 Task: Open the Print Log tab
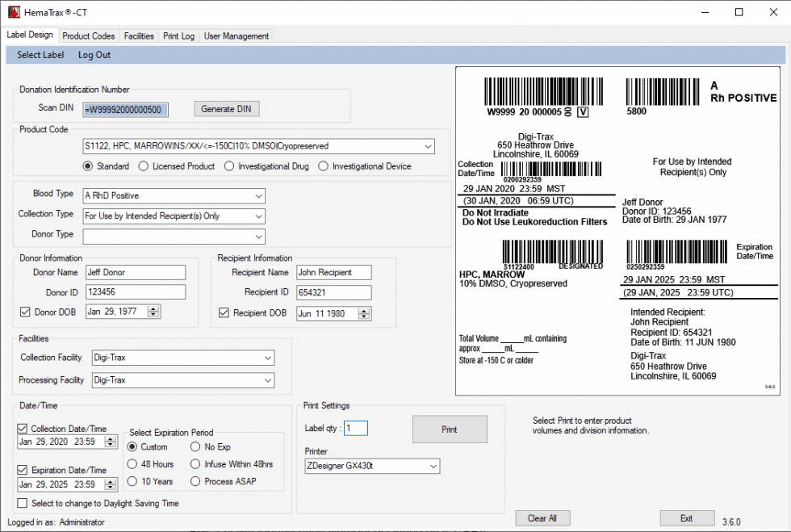coord(178,35)
